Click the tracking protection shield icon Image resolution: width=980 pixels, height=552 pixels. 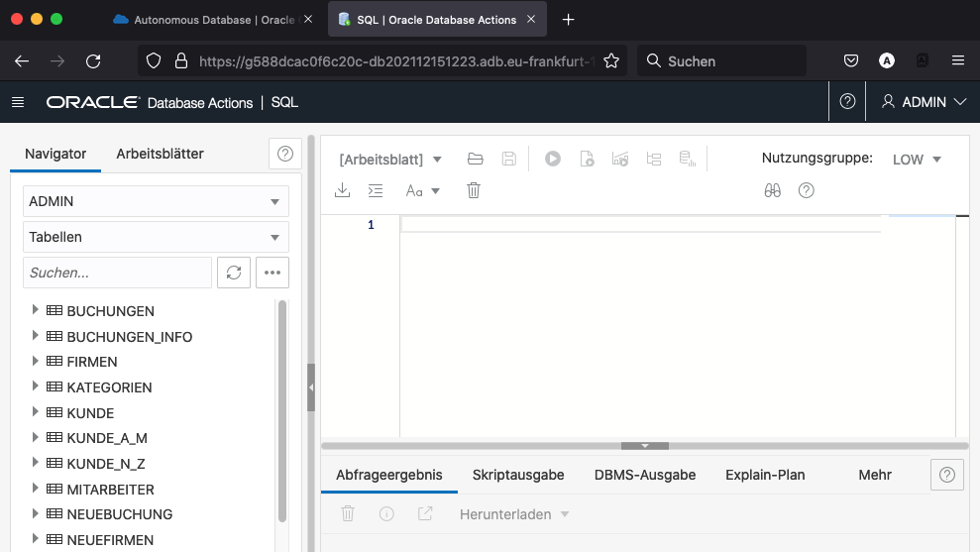pos(154,60)
